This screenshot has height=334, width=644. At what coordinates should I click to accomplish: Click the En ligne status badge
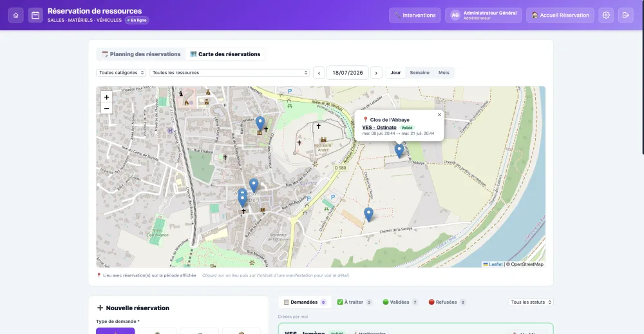[x=137, y=20]
